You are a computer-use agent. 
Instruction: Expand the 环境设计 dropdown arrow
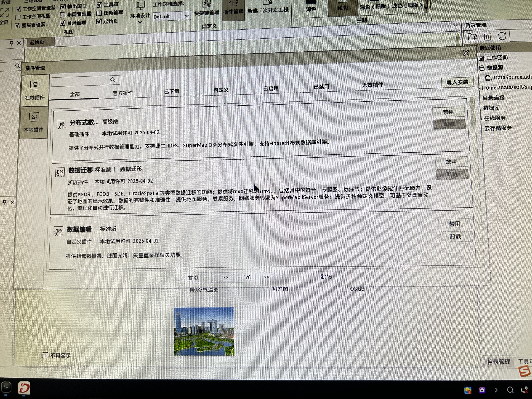coord(140,22)
